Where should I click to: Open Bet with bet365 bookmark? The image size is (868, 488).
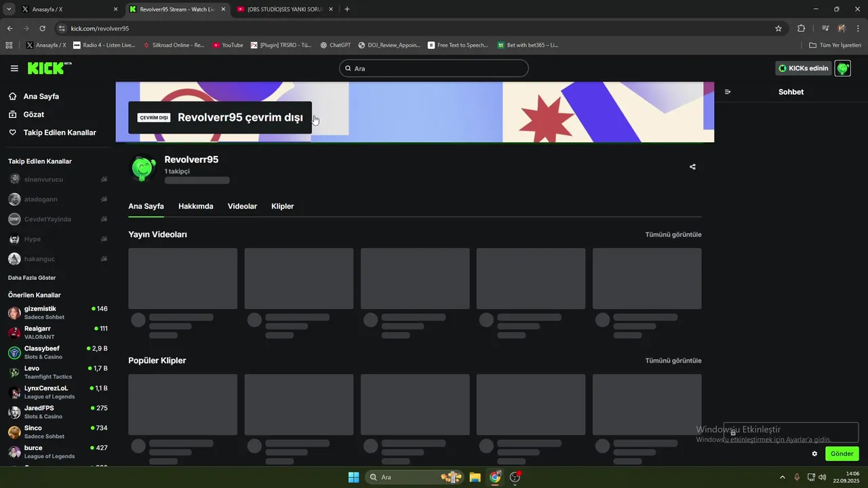528,45
